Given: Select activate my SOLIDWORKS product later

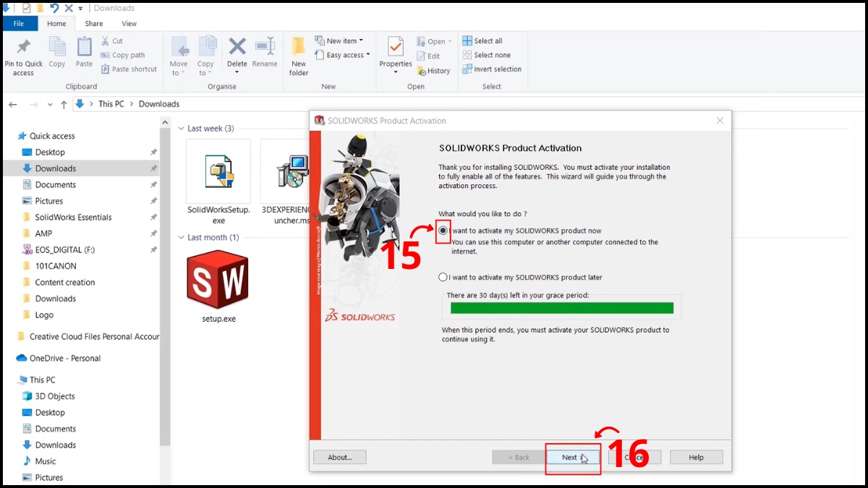Looking at the screenshot, I should [443, 277].
